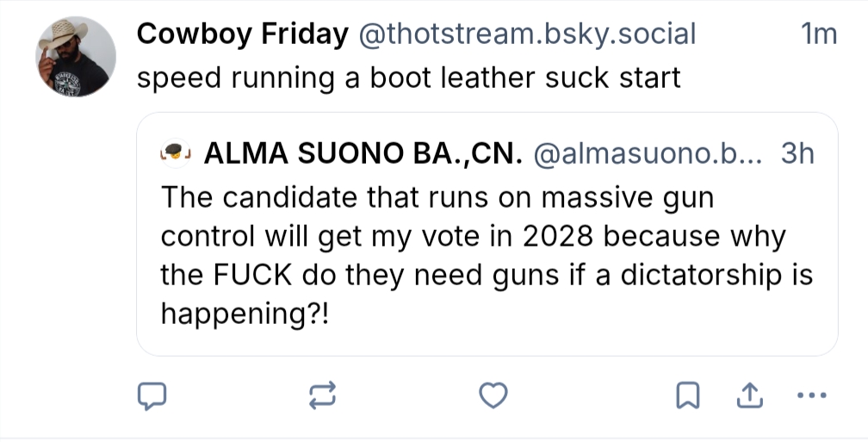Like the post with the heart icon
868x442 pixels.
tap(493, 395)
